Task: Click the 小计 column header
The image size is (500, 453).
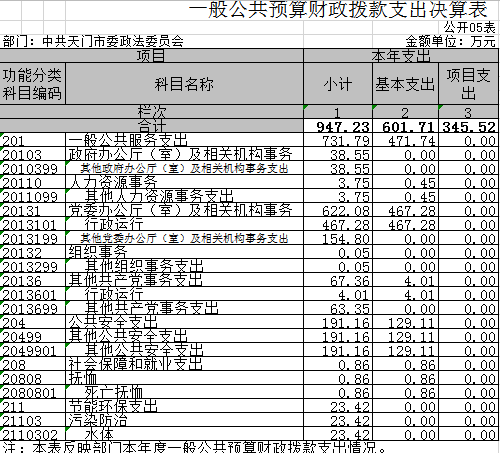Action: coord(338,83)
